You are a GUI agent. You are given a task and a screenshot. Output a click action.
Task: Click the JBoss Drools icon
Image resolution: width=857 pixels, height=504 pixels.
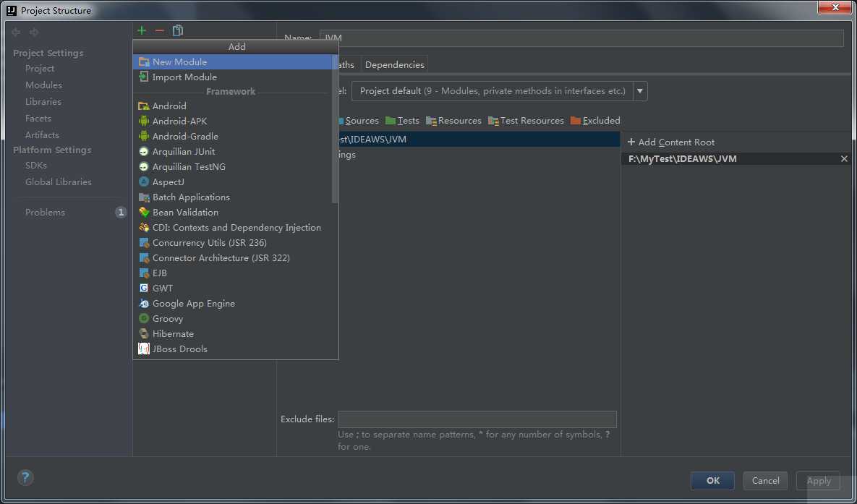click(144, 349)
